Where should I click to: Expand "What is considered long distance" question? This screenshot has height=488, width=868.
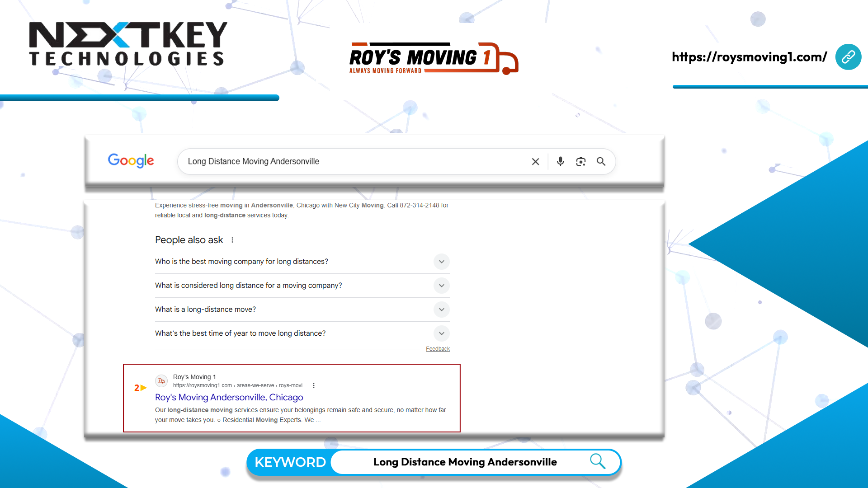pos(441,286)
